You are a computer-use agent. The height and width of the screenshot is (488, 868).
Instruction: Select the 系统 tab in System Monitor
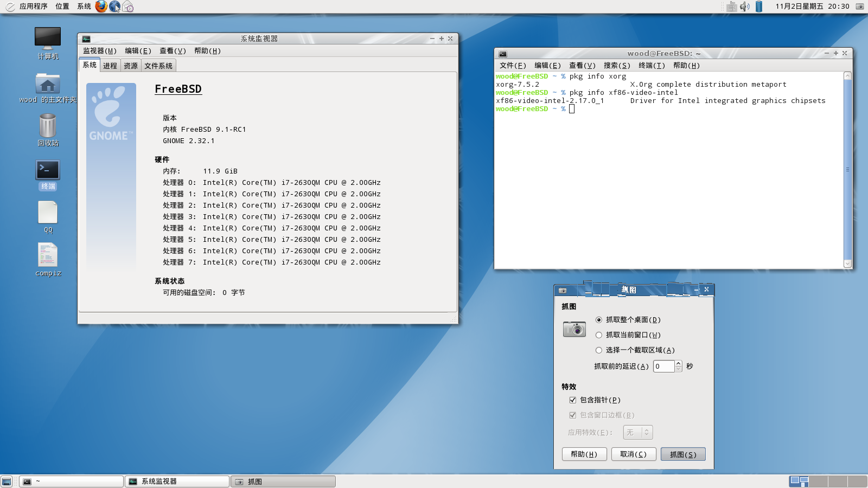pos(90,65)
